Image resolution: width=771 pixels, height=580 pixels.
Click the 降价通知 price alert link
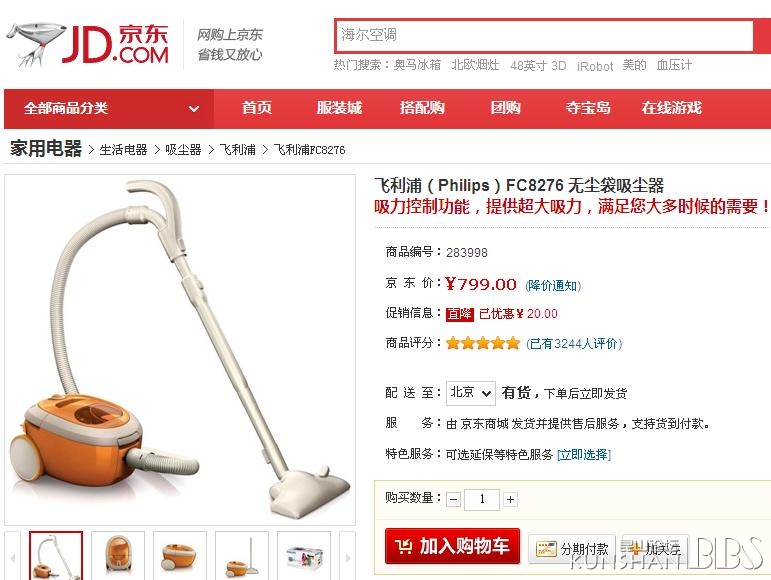[x=553, y=286]
